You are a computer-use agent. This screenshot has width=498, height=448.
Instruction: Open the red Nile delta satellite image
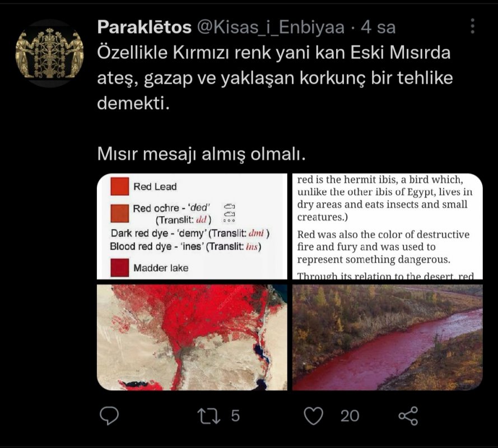[192, 337]
